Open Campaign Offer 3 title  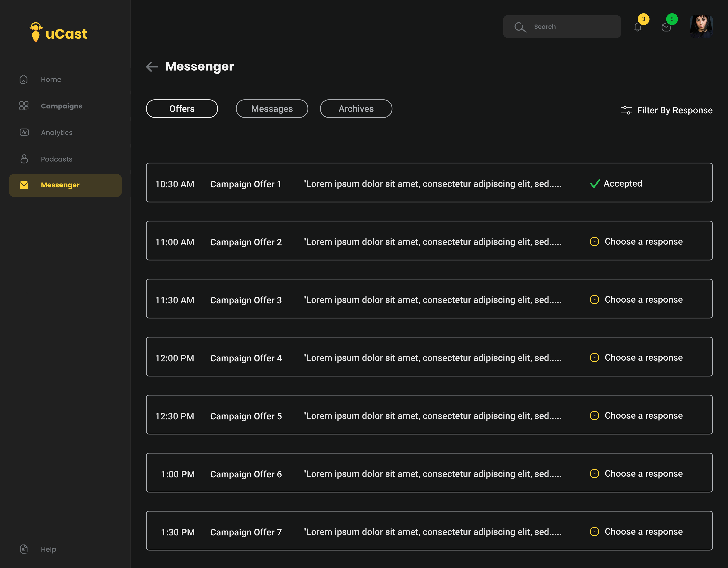pos(246,300)
